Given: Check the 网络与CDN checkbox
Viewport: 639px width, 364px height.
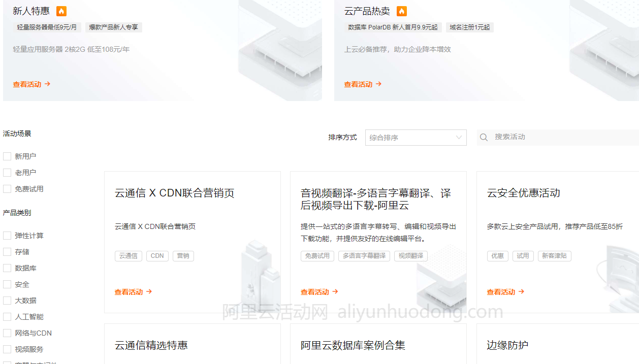Looking at the screenshot, I should point(7,333).
